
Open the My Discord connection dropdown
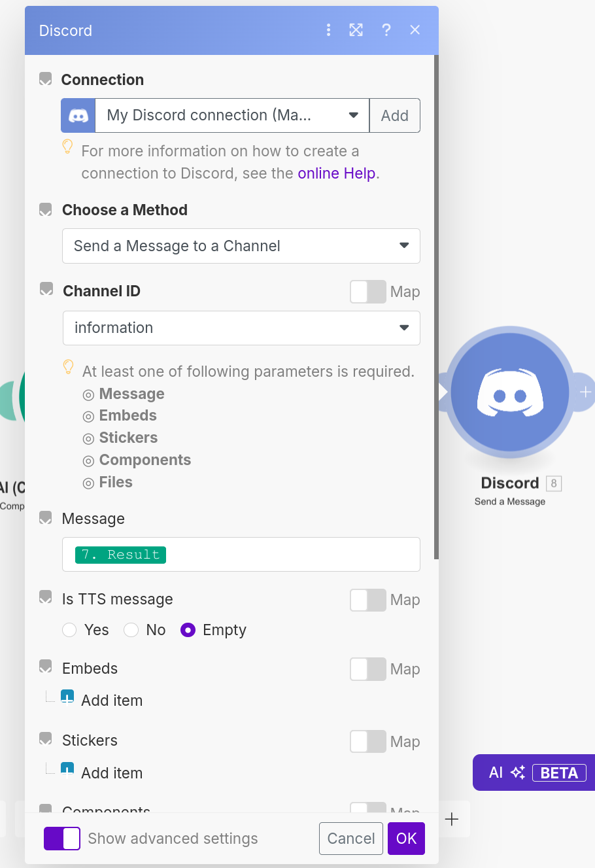[232, 116]
